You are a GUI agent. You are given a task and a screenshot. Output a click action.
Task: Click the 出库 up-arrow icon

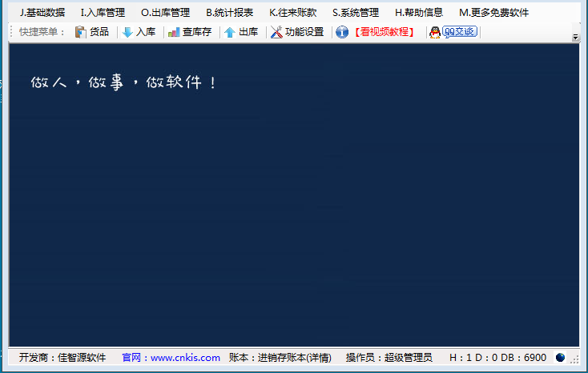pyautogui.click(x=230, y=33)
